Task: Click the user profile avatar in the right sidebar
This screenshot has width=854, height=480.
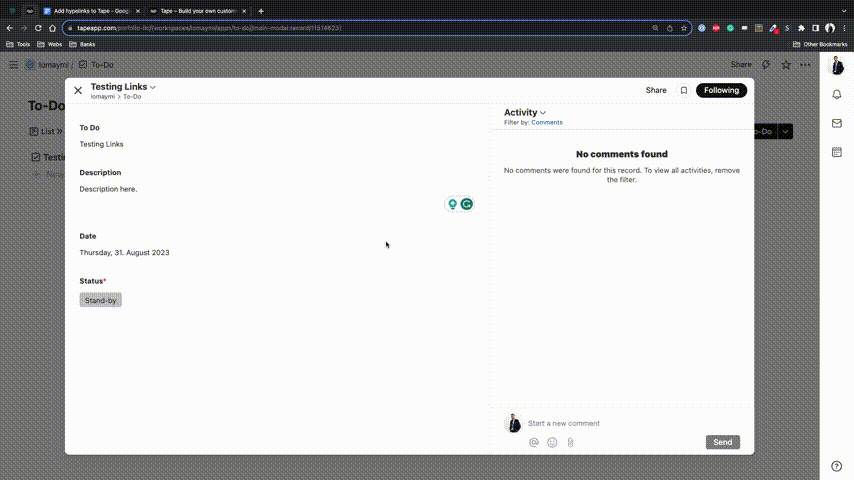Action: (x=837, y=66)
